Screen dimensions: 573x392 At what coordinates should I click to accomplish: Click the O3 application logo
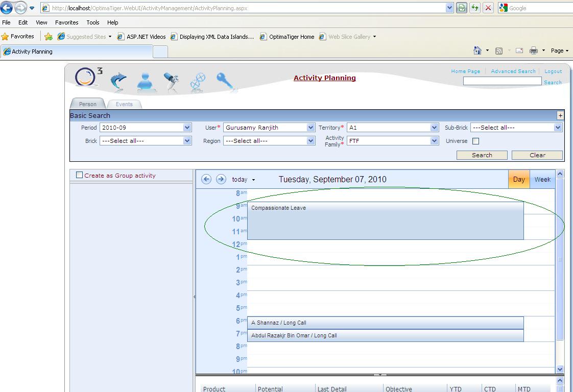click(x=88, y=77)
